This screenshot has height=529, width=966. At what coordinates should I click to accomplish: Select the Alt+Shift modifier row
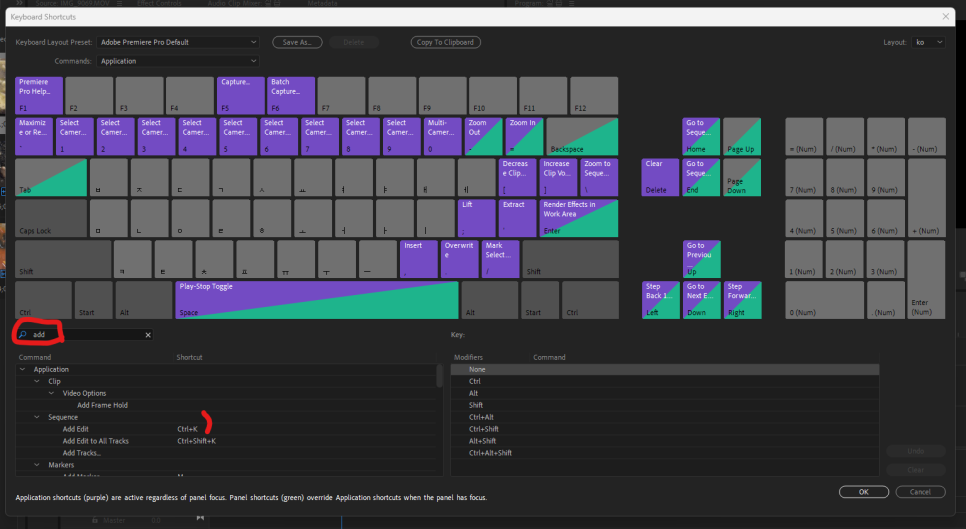665,441
